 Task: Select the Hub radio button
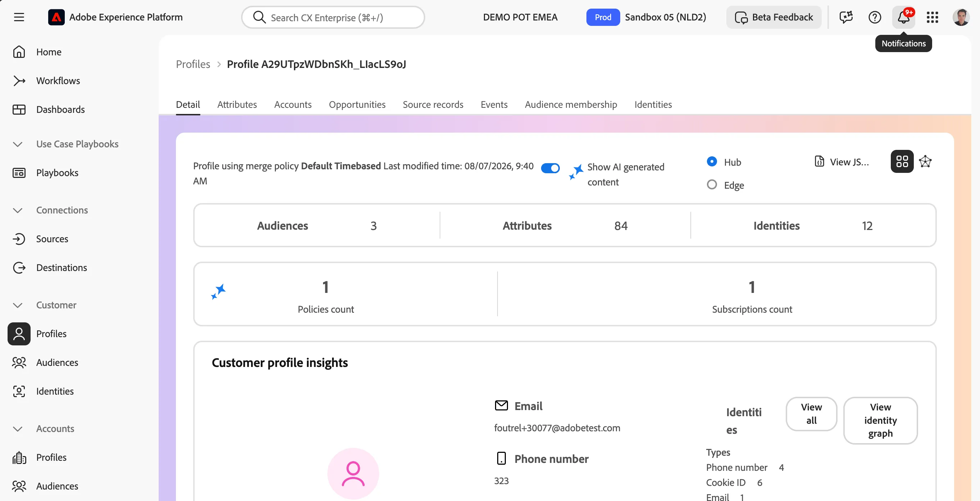point(712,162)
